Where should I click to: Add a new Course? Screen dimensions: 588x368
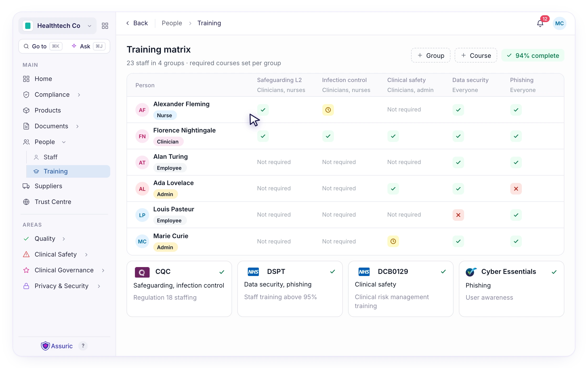coord(476,55)
